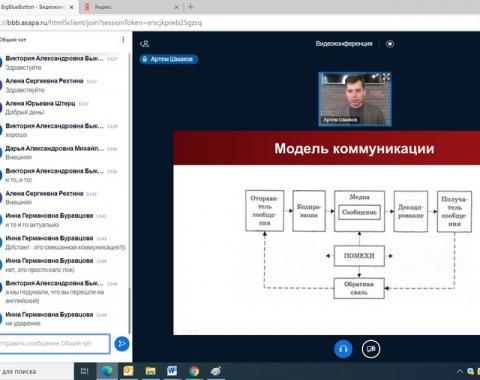Click the recording indicator next to Видеоконференция
Screen dimensions: 480x380
pos(390,44)
